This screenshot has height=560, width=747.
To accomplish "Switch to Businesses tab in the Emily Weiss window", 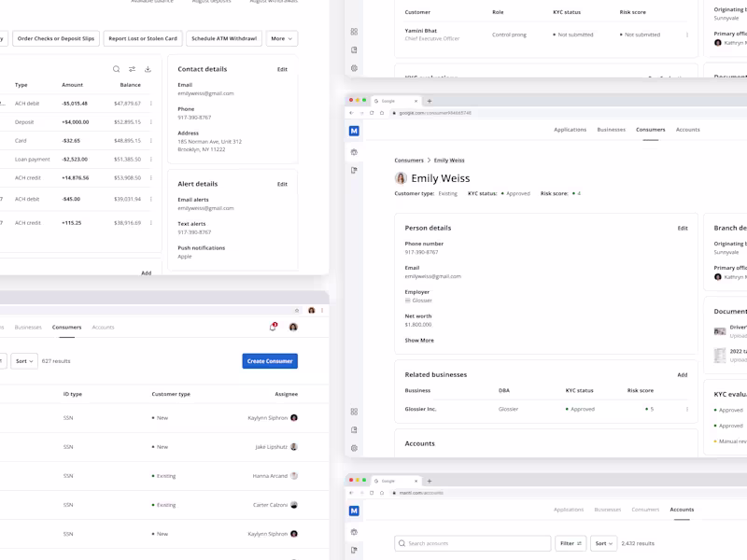I will coord(612,130).
